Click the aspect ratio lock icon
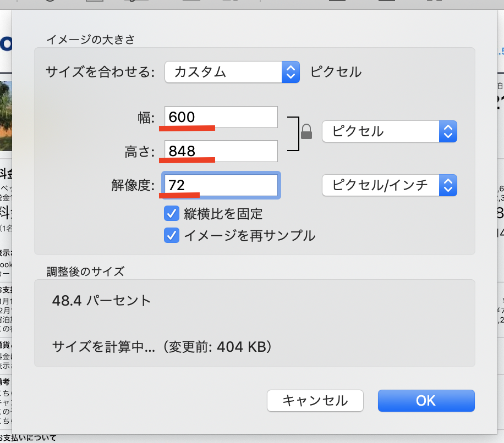The height and width of the screenshot is (443, 504). 306,131
